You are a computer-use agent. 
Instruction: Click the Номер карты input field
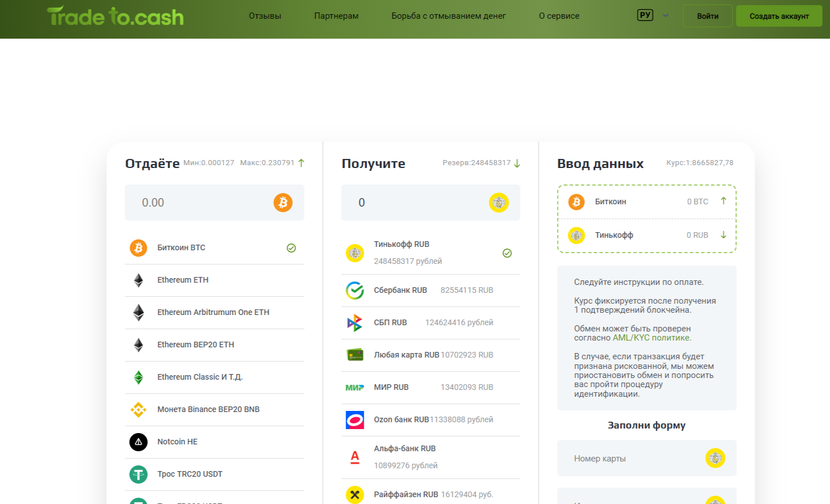(x=647, y=458)
